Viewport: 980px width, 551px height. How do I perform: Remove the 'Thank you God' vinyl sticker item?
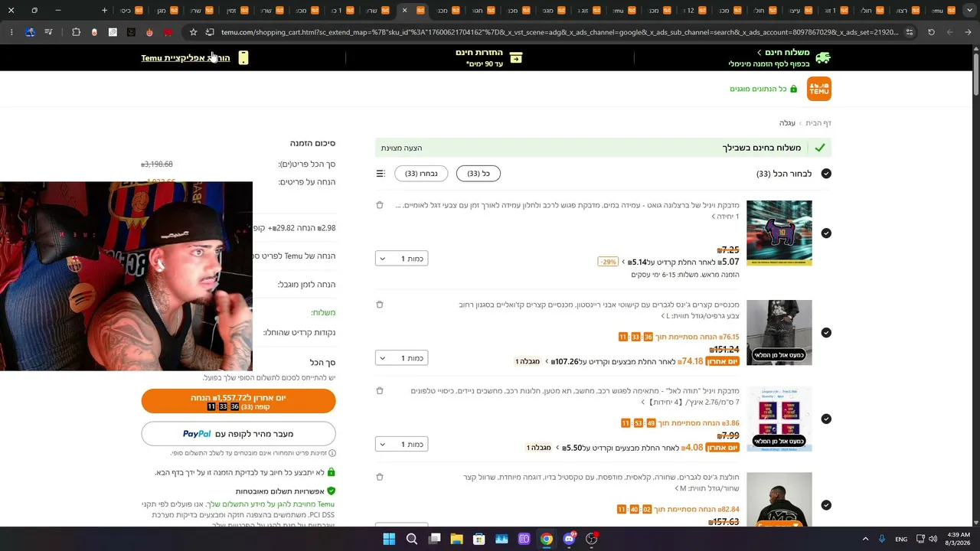380,391
